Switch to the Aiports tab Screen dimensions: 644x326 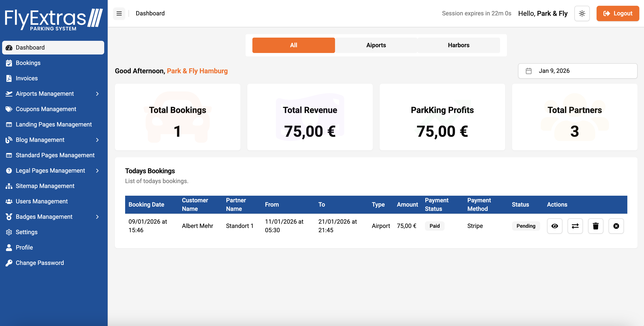tap(376, 45)
